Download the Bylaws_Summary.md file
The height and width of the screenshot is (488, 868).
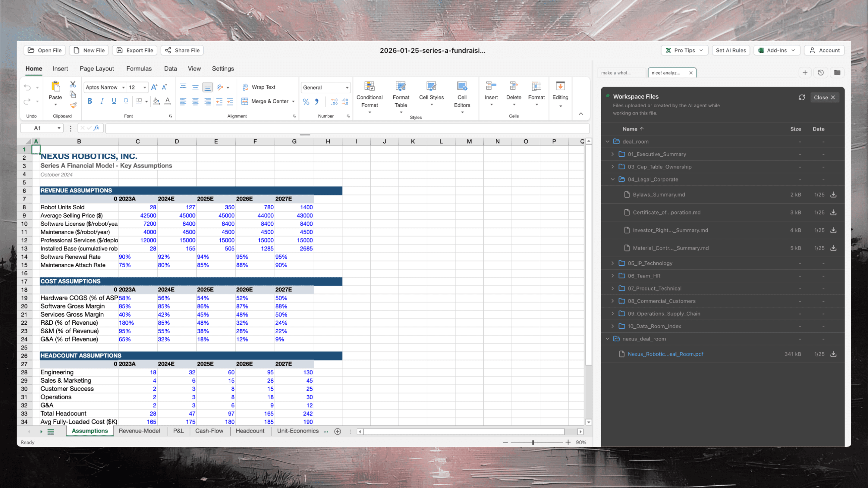(833, 195)
